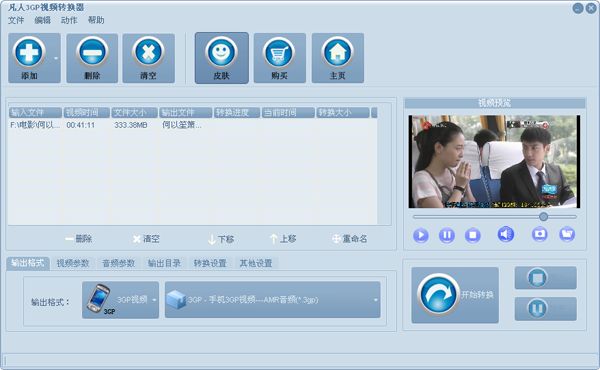Click the 购买 shopping cart icon
This screenshot has width=600, height=370.
[279, 52]
